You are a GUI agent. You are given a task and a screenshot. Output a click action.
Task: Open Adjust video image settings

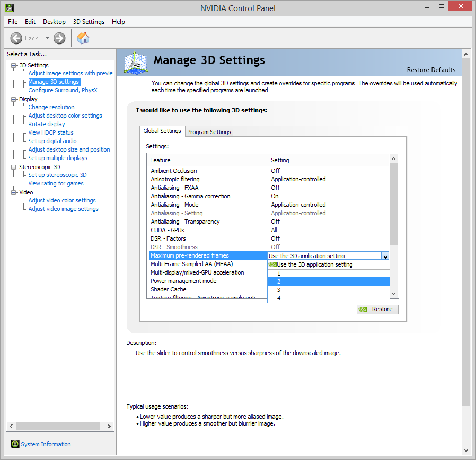pyautogui.click(x=64, y=209)
